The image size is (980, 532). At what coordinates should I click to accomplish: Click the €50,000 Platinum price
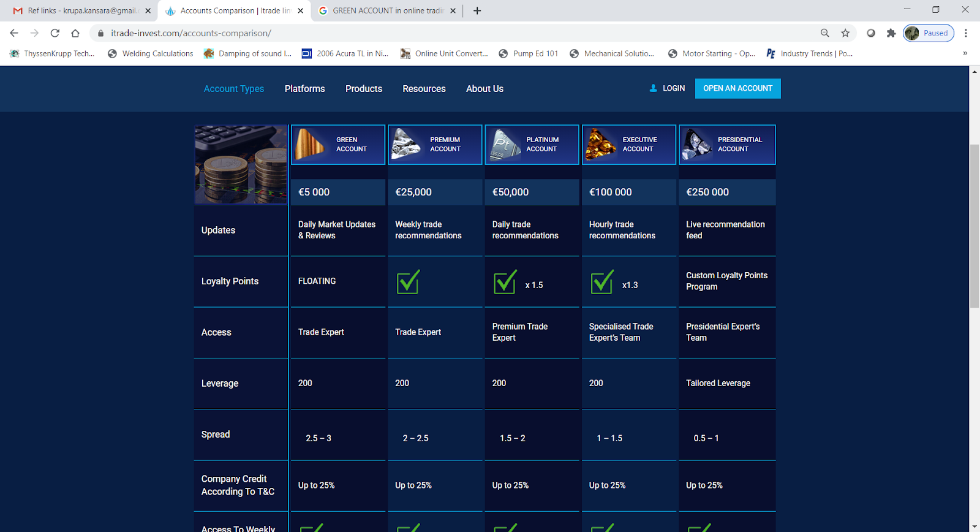coord(510,192)
